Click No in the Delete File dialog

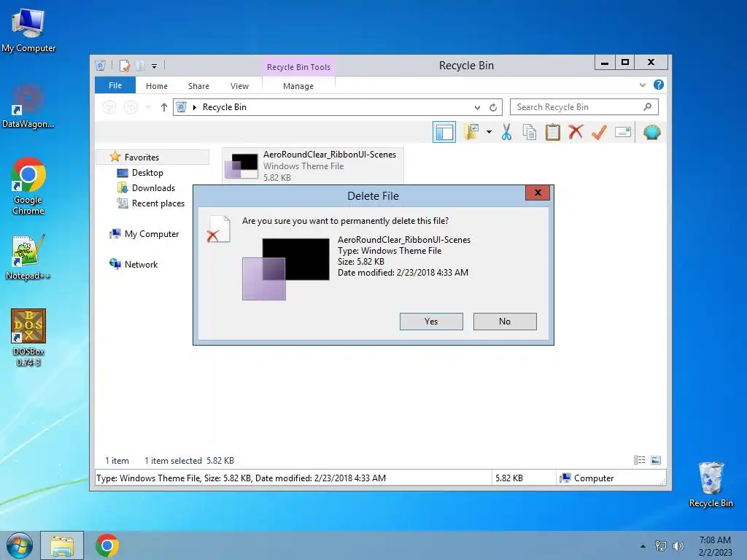505,322
